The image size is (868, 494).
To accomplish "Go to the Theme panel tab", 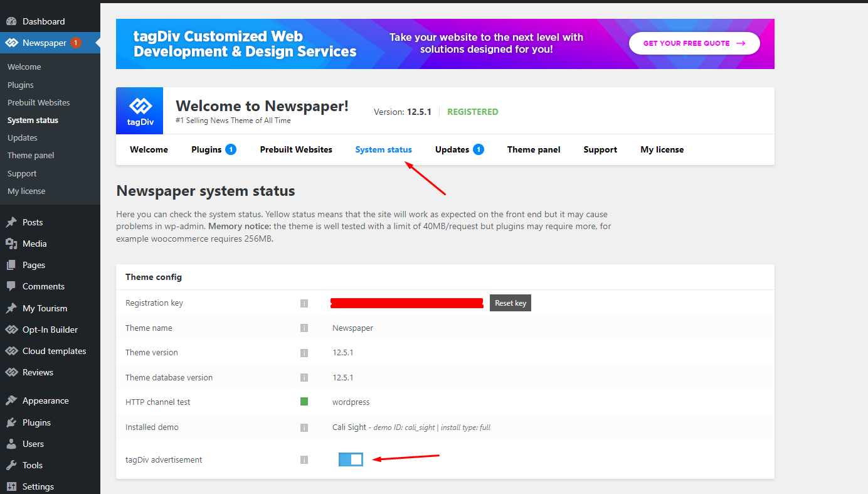I will click(x=534, y=149).
